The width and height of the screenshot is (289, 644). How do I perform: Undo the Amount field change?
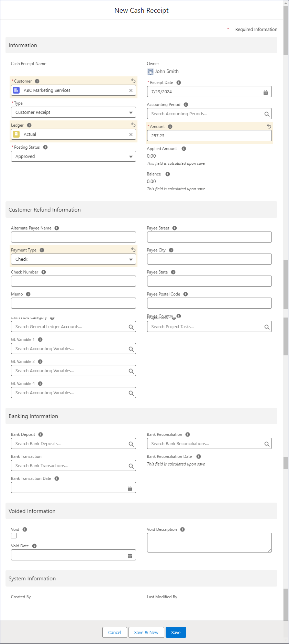pyautogui.click(x=269, y=126)
